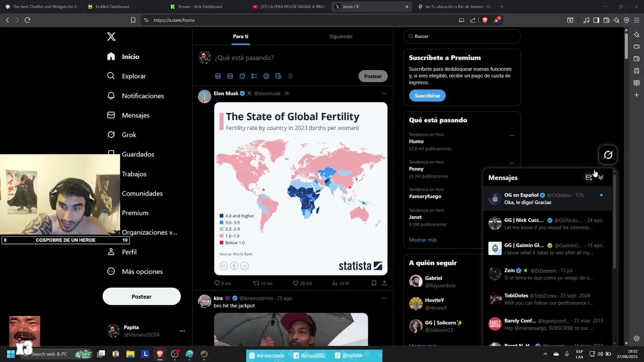Bookmark Elon Musk's post
The image size is (644, 362).
(x=374, y=283)
